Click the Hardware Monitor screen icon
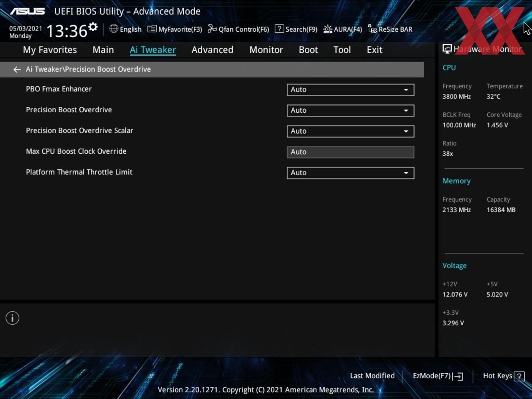 tap(447, 49)
